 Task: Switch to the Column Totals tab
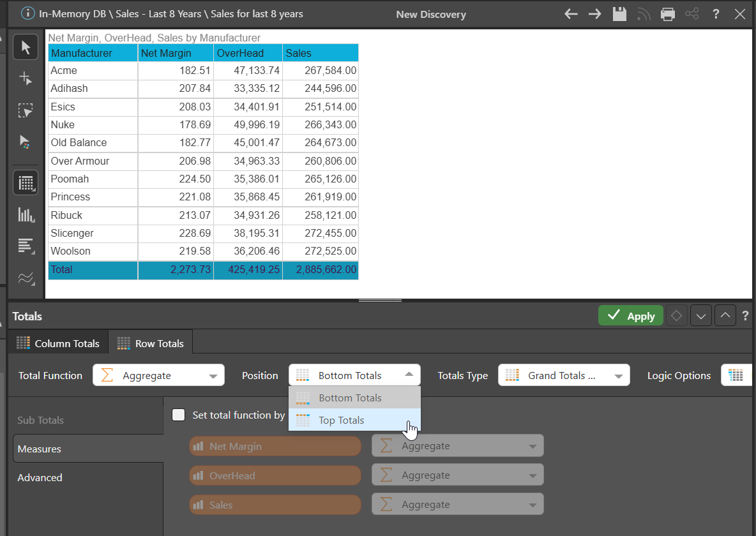click(x=58, y=343)
